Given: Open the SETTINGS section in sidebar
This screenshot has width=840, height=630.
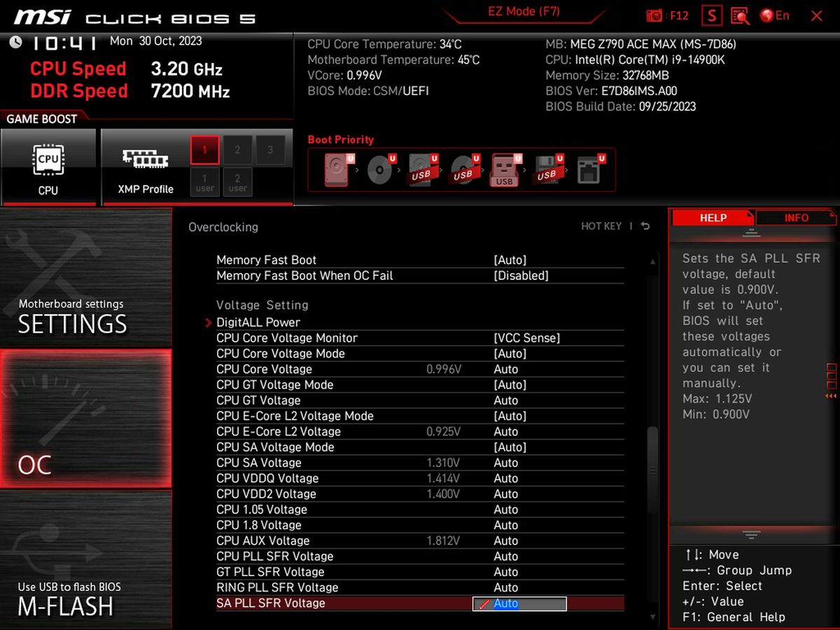Looking at the screenshot, I should tap(85, 277).
